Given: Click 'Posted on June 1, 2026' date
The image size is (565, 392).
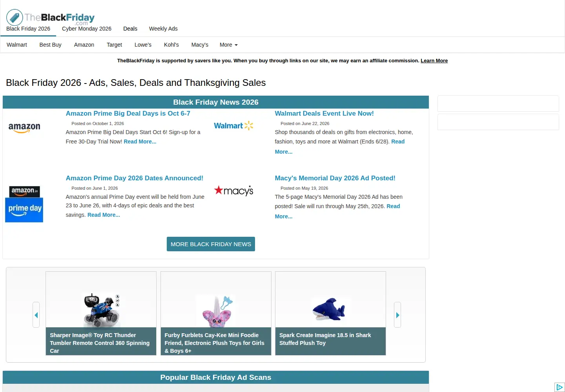Looking at the screenshot, I should point(95,188).
